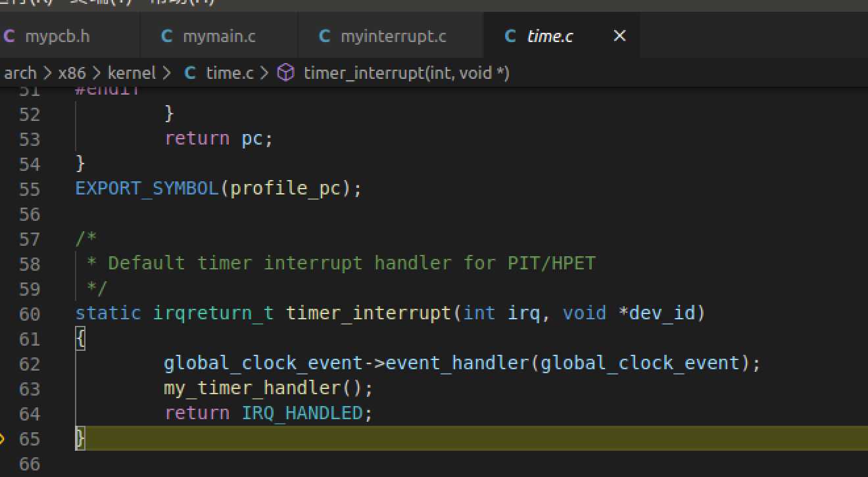Click IRQ_HANDLED on line 64

pyautogui.click(x=302, y=413)
